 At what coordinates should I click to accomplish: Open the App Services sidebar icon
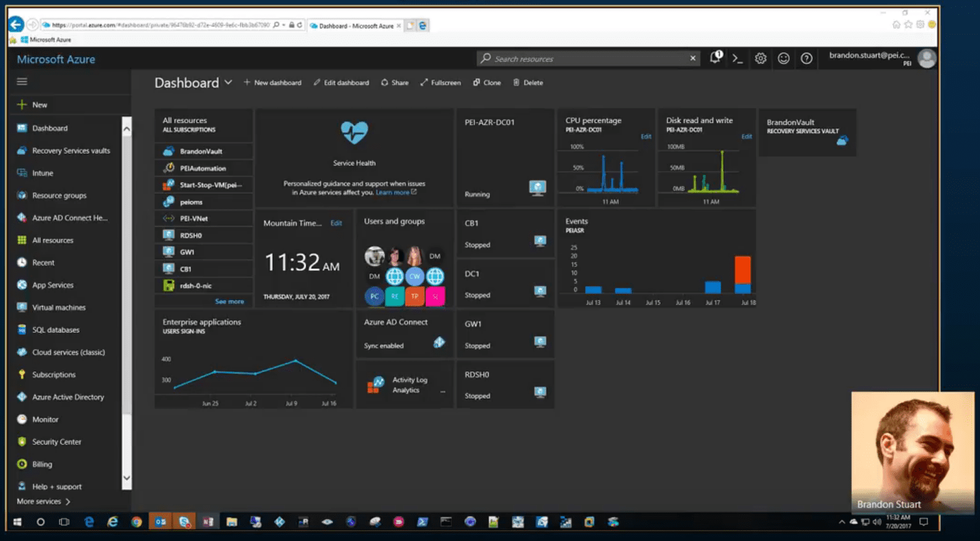22,285
